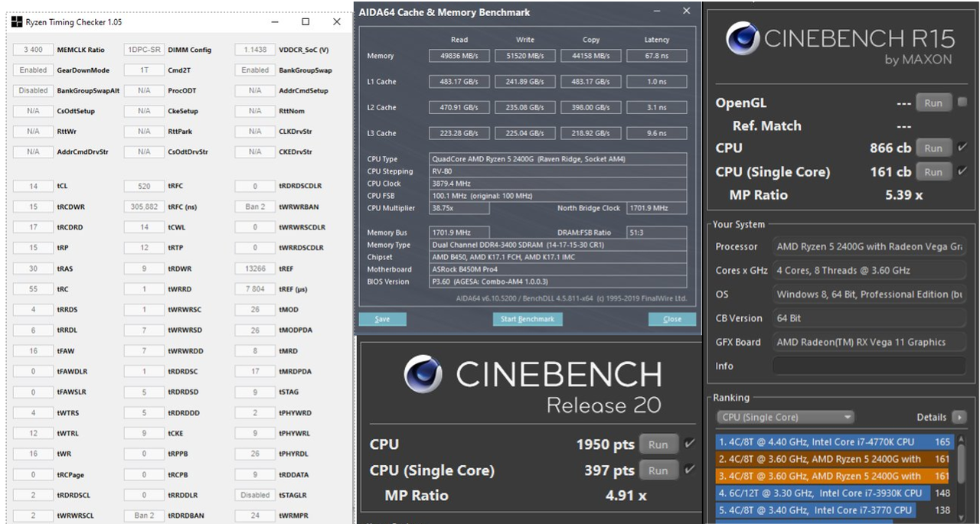The image size is (980, 524).
Task: Toggle the CPU checkmark in Cinebench Release 20
Action: (690, 444)
